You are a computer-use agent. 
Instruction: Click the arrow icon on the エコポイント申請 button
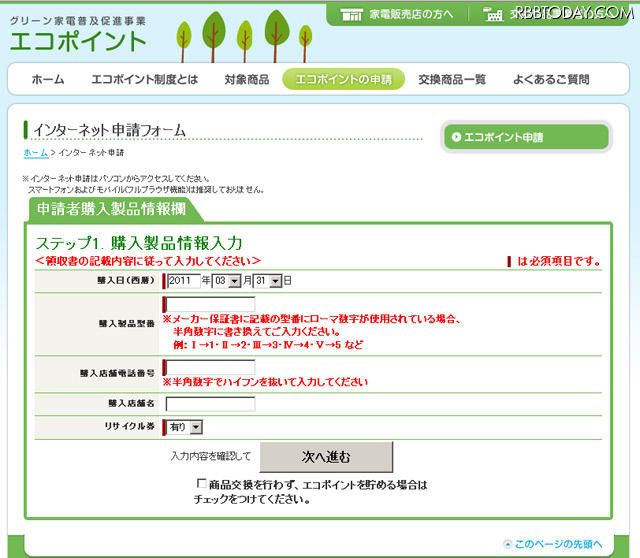(x=456, y=137)
